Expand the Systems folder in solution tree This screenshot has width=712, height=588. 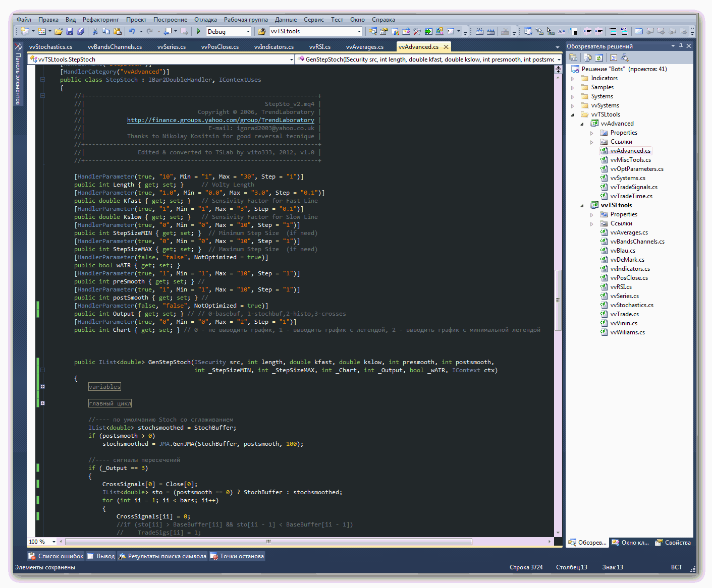pos(572,97)
